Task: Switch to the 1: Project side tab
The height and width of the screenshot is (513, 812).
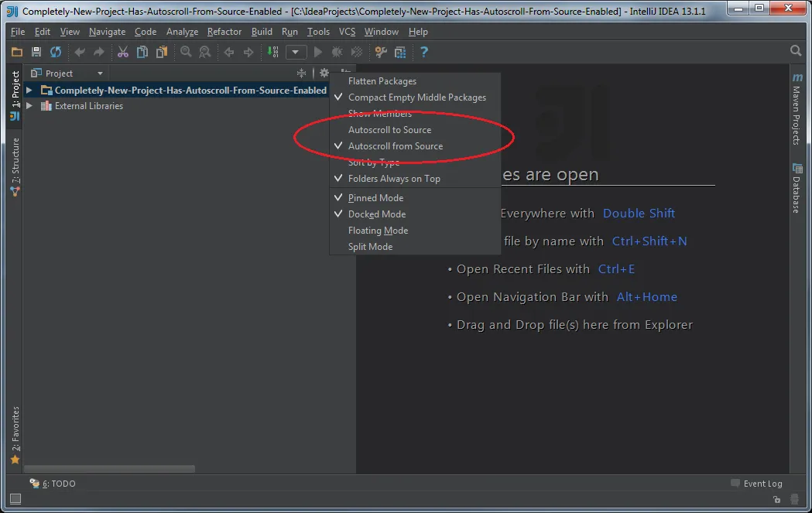Action: [x=15, y=94]
